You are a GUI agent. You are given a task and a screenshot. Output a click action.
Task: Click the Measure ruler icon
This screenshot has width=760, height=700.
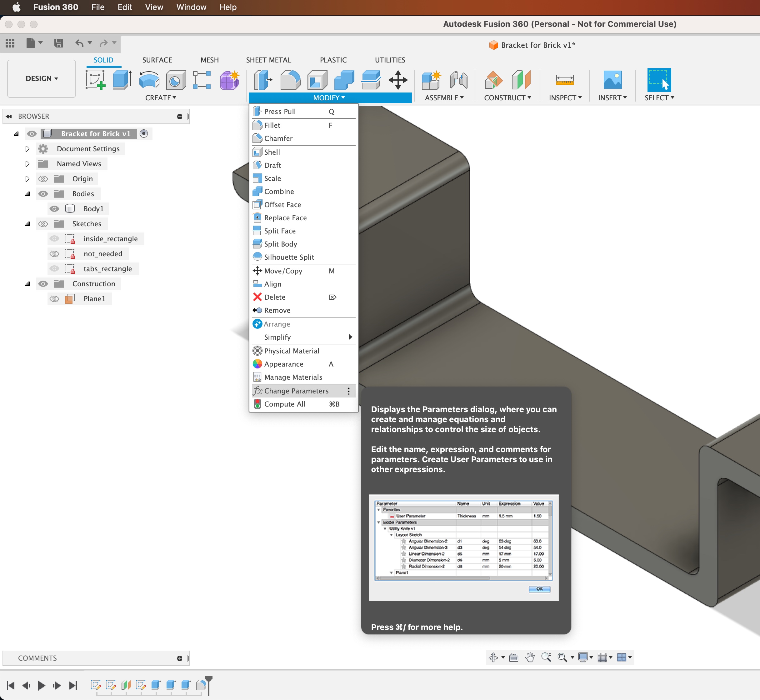coord(564,80)
